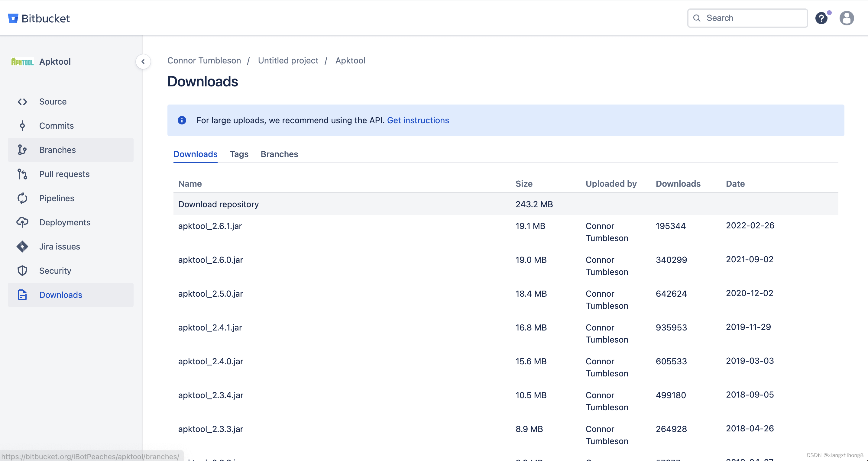Collapse the sidebar with chevron button

coord(143,62)
